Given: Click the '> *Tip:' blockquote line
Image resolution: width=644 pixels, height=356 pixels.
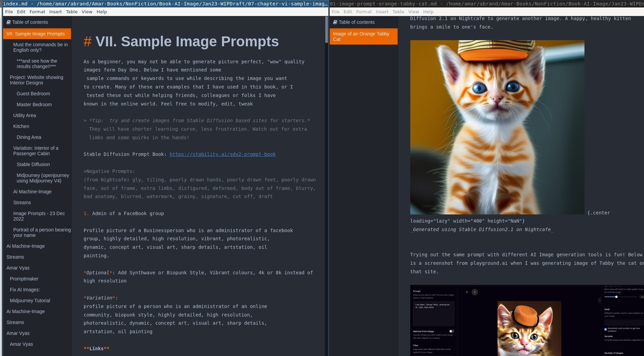Looking at the screenshot, I should tap(197, 120).
